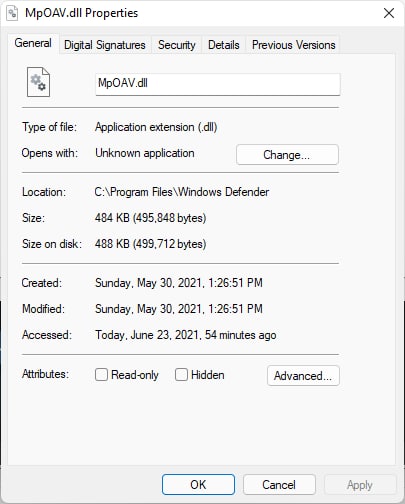The width and height of the screenshot is (405, 504).
Task: Switch to the Details tab
Action: pyautogui.click(x=224, y=45)
